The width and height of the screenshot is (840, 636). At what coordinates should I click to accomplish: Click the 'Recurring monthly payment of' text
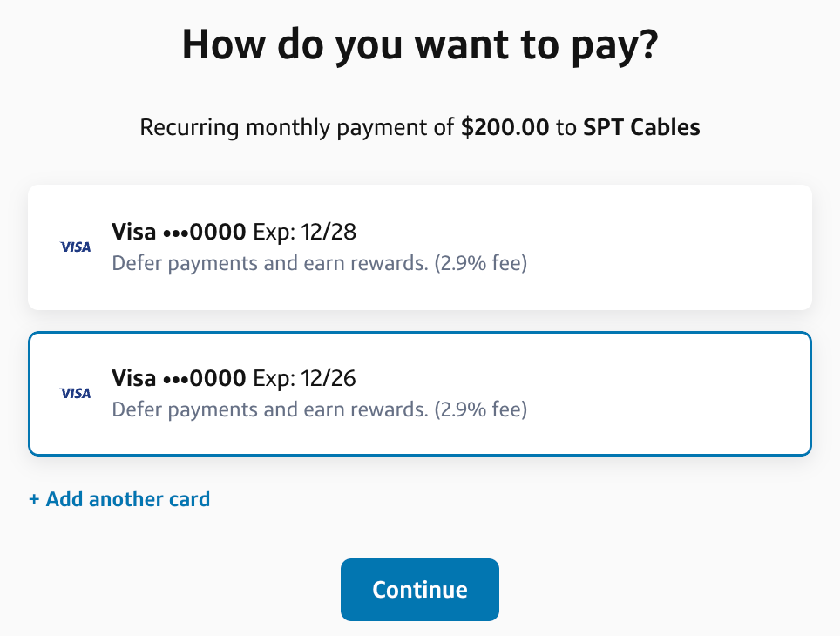tap(299, 128)
